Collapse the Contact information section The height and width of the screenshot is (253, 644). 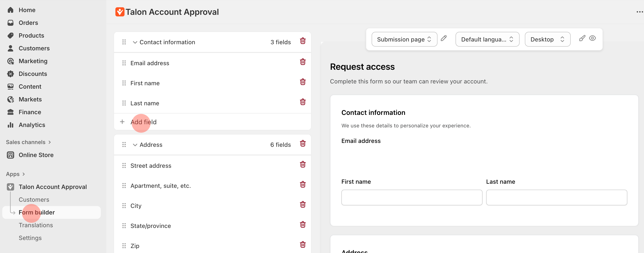135,42
